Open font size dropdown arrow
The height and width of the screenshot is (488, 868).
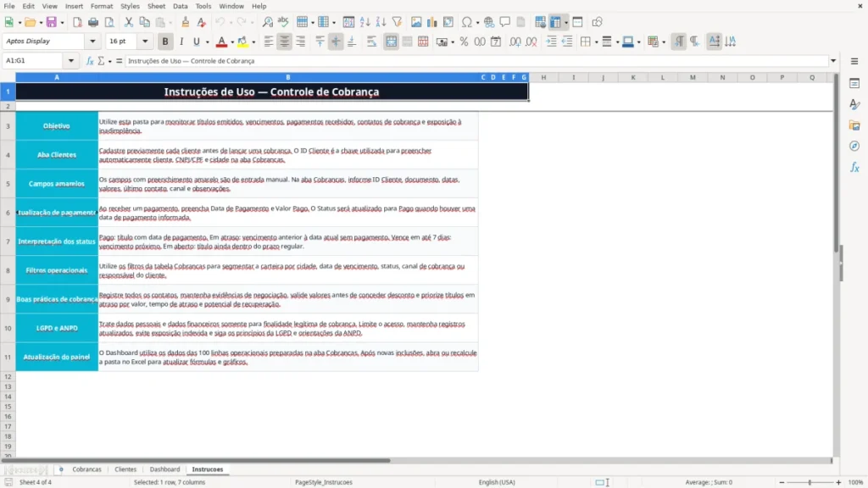click(145, 42)
